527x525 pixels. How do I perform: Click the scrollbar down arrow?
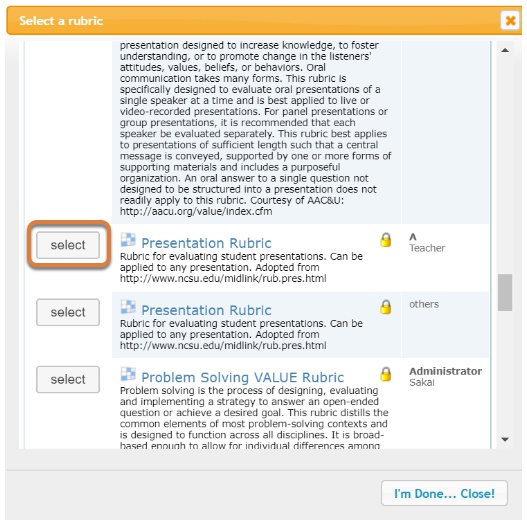pos(505,439)
